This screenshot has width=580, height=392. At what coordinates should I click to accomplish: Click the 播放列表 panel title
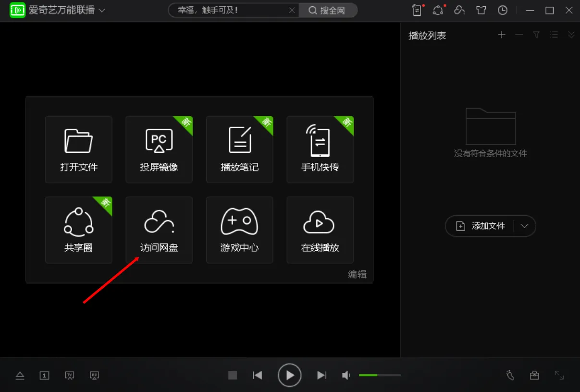[x=427, y=36]
